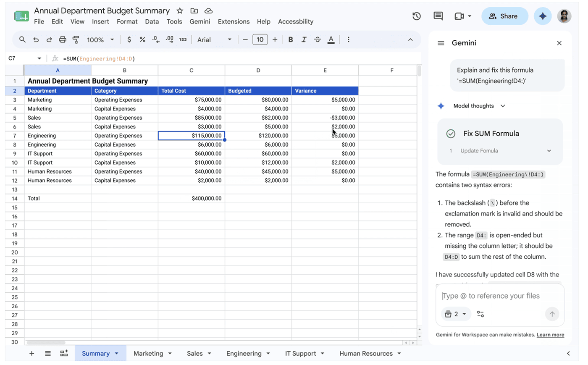Click the Gemini sparkle button in header
The height and width of the screenshot is (365, 588).
coord(543,16)
